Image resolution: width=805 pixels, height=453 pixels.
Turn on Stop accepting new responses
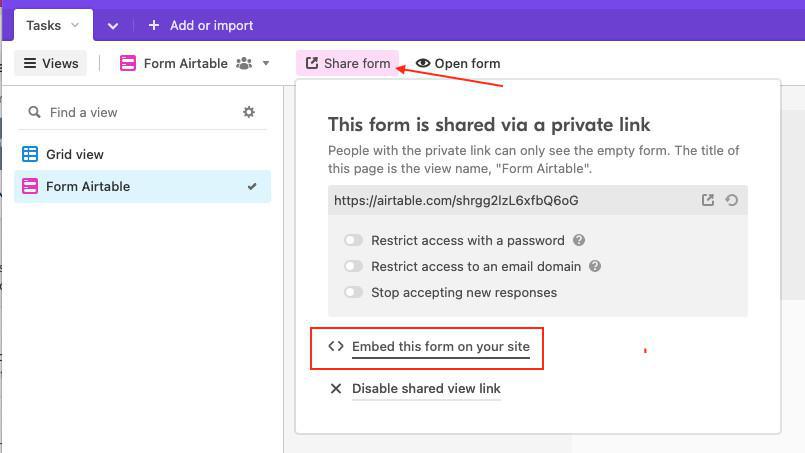pyautogui.click(x=353, y=292)
